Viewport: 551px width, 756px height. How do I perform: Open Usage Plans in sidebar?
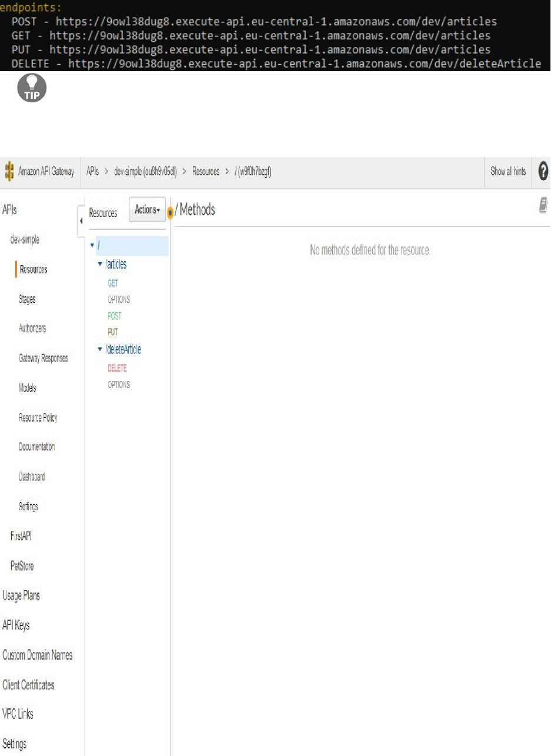21,596
